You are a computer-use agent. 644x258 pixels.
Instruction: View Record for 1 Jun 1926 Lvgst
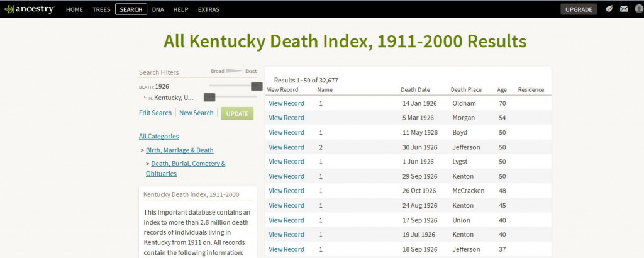tap(286, 162)
